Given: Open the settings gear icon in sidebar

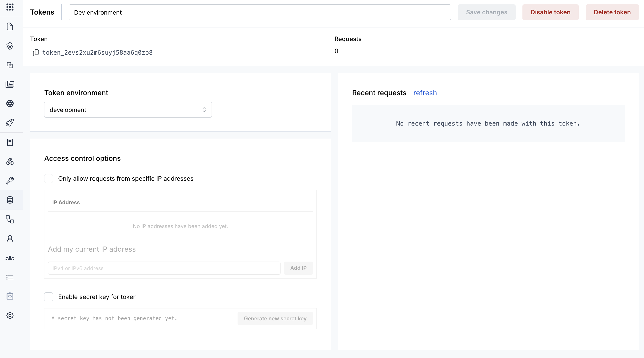Looking at the screenshot, I should 10,315.
